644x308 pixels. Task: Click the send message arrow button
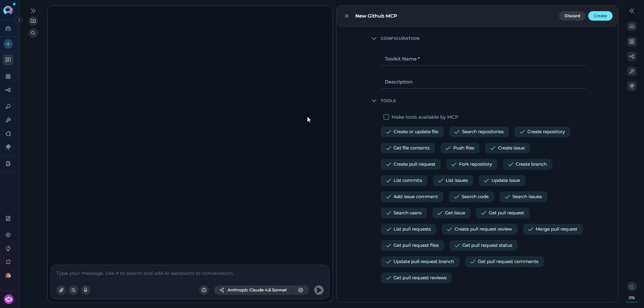click(319, 290)
